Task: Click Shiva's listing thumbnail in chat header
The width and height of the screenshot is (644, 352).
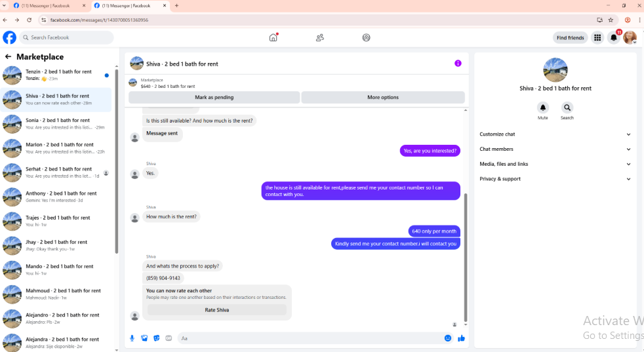Action: point(136,64)
